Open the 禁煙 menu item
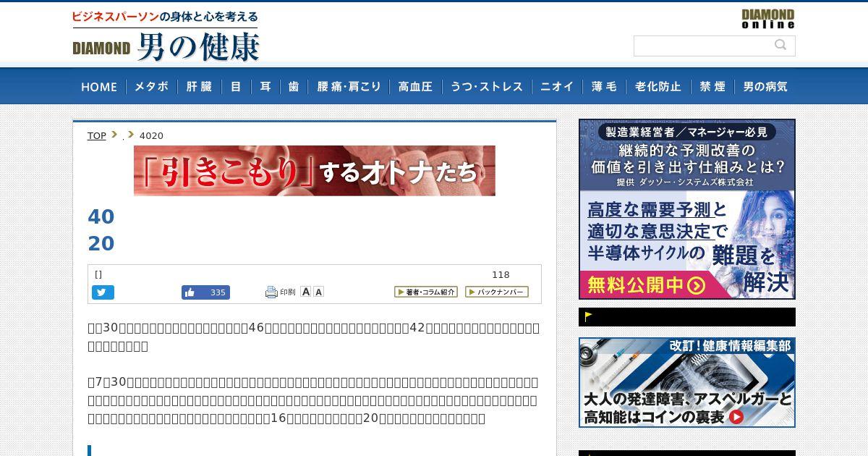Viewport: 868px width, 456px height. (712, 87)
